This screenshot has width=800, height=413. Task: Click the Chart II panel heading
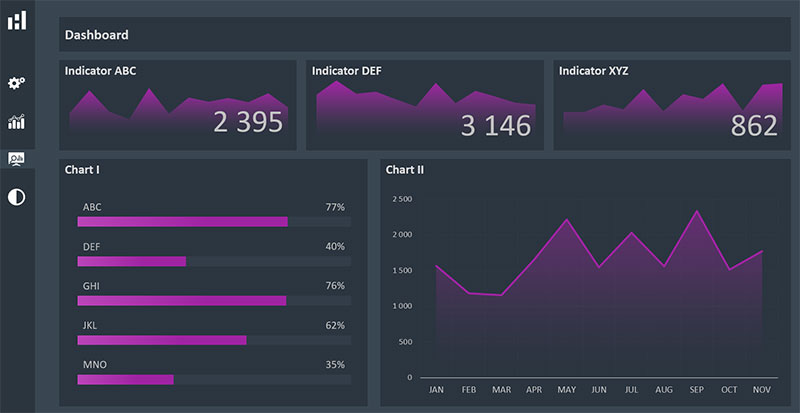point(405,170)
